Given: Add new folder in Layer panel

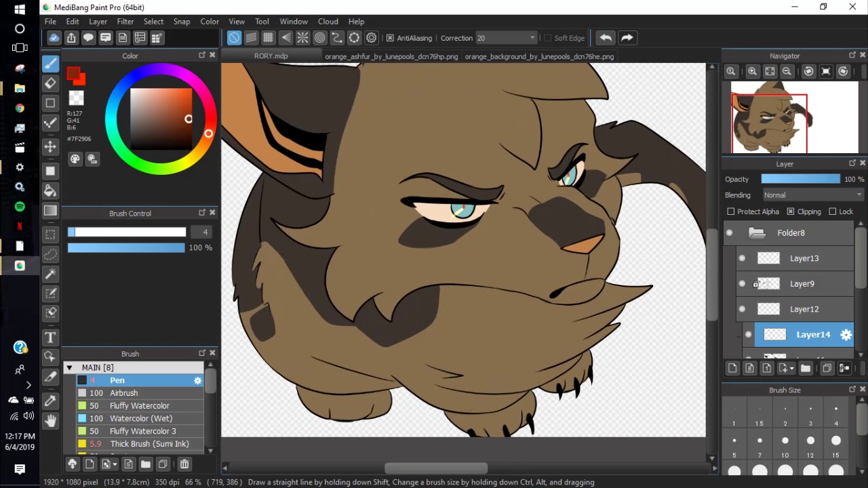Looking at the screenshot, I should (x=806, y=368).
